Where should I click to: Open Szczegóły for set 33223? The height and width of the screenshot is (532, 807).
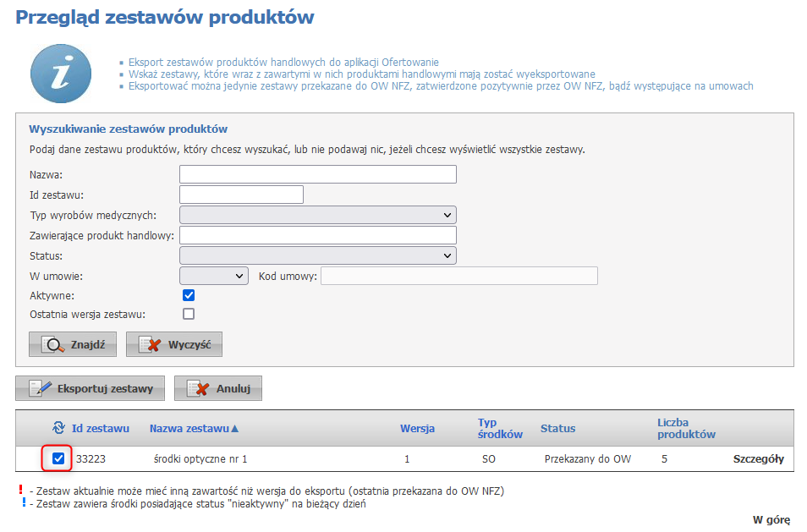pos(757,459)
